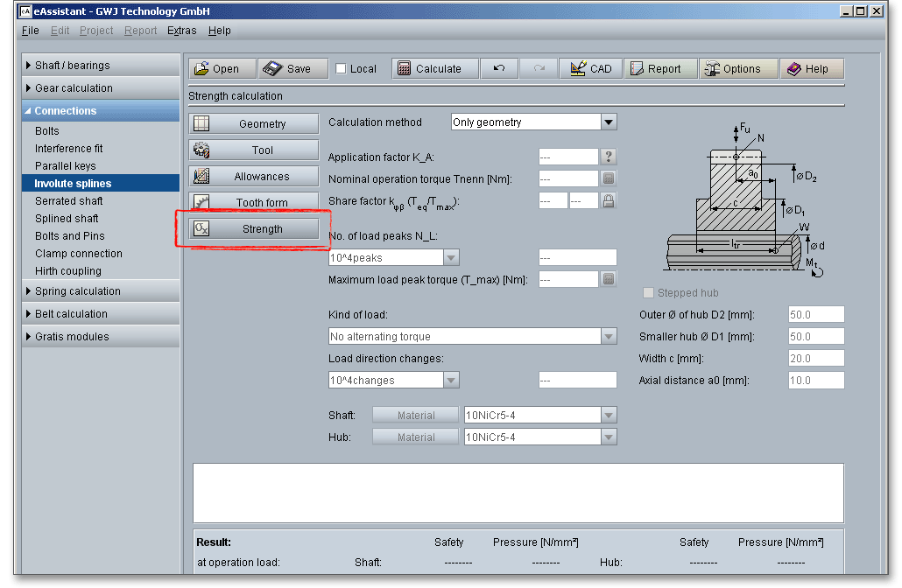The height and width of the screenshot is (588, 902).
Task: Open the Calculation method dropdown
Action: pos(609,122)
